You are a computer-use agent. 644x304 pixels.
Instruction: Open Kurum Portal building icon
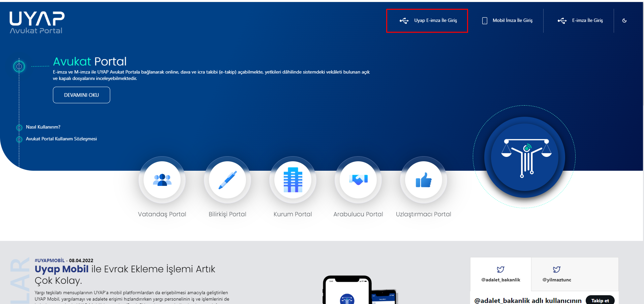(293, 180)
